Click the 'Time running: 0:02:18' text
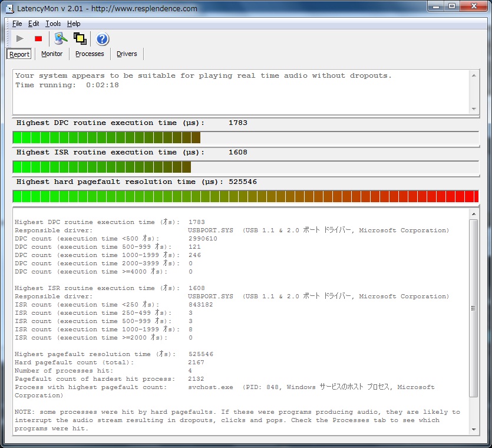 67,85
